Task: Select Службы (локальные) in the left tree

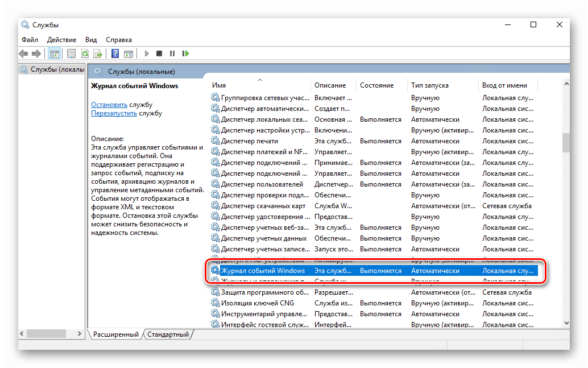Action: [x=57, y=69]
